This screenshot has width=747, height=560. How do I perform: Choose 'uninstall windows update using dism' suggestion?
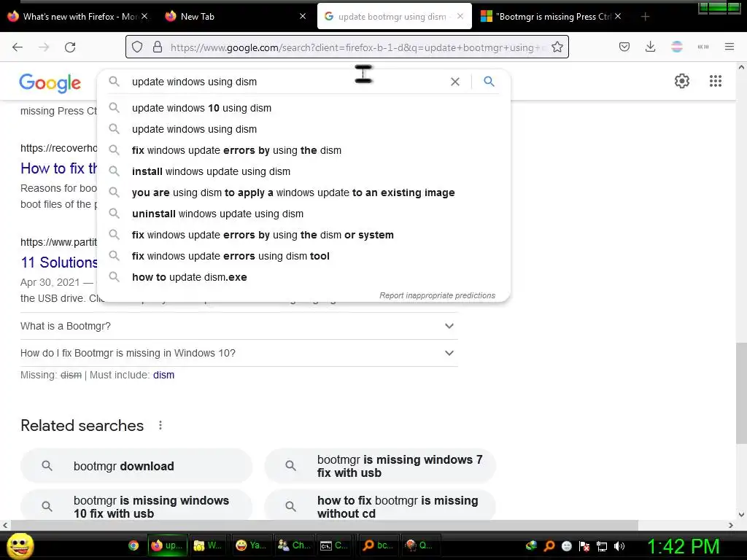303,214
